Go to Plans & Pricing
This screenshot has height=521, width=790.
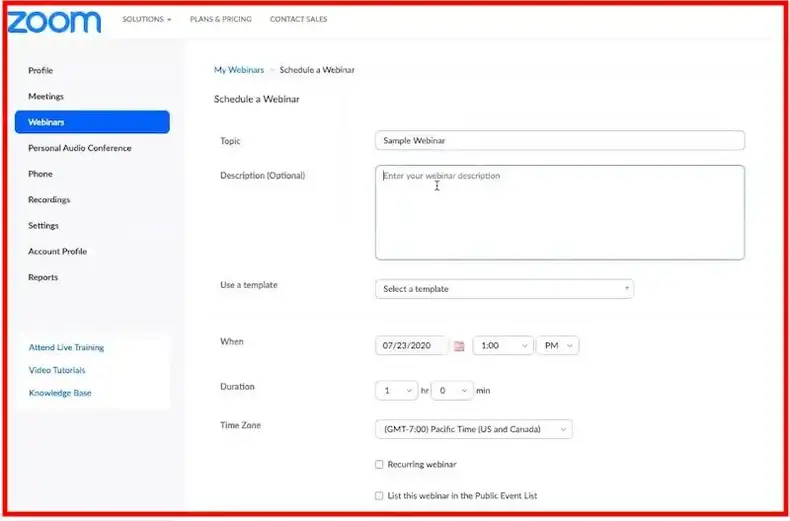coord(220,19)
